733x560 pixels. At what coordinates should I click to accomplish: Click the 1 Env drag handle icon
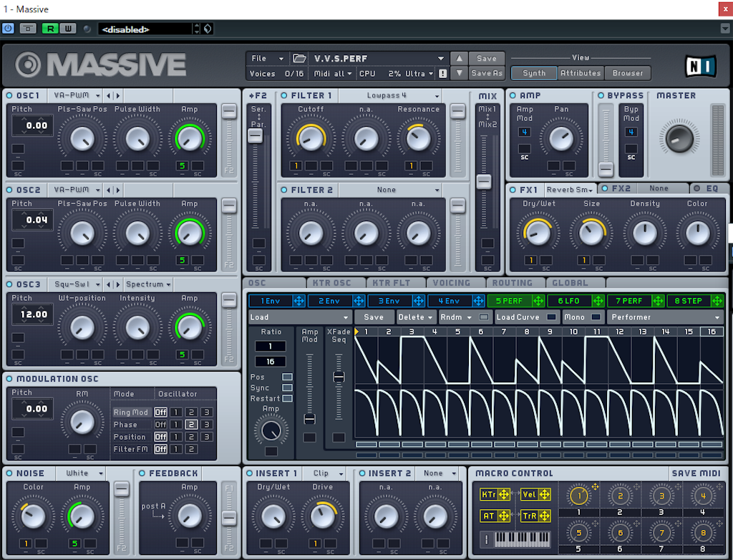click(298, 301)
